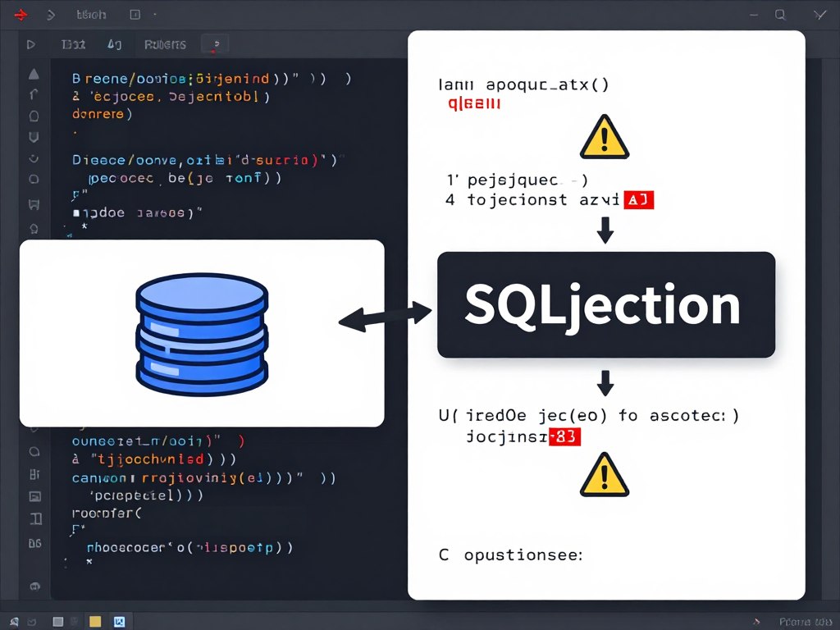Open the start icon in the taskbar

(x=14, y=622)
